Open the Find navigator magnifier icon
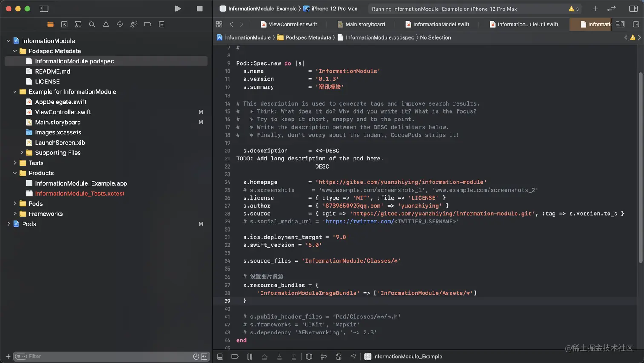This screenshot has width=644, height=363. click(x=92, y=24)
